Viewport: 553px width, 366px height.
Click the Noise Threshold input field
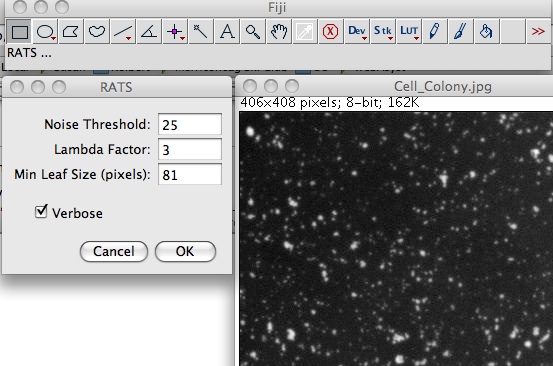[190, 124]
